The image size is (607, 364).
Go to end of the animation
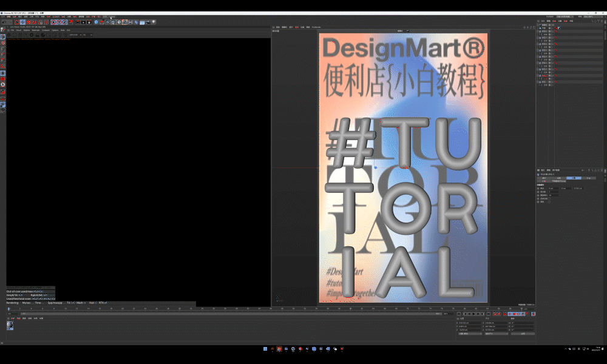point(489,314)
